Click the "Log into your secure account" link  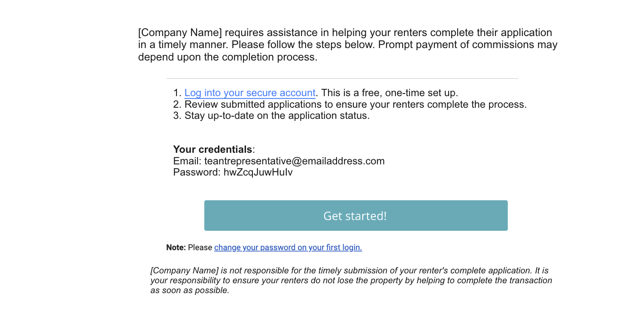[250, 93]
